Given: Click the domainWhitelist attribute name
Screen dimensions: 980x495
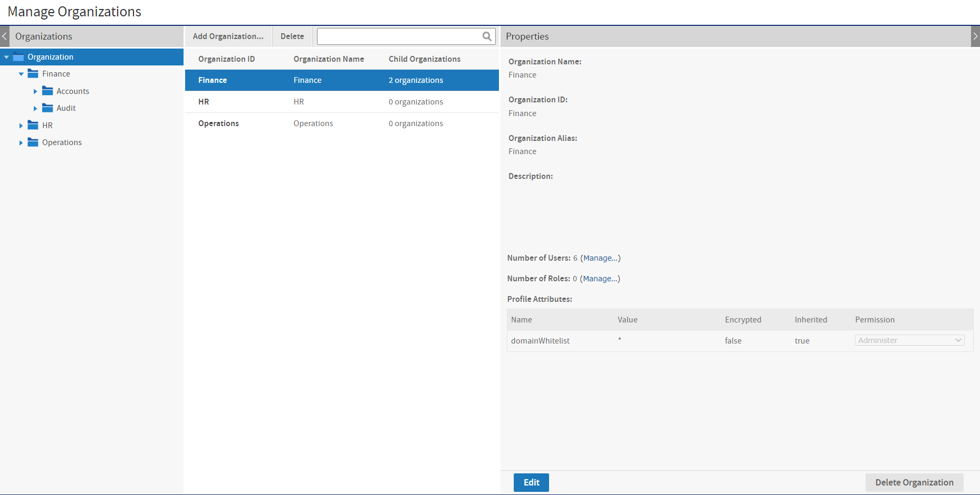Looking at the screenshot, I should tap(540, 341).
